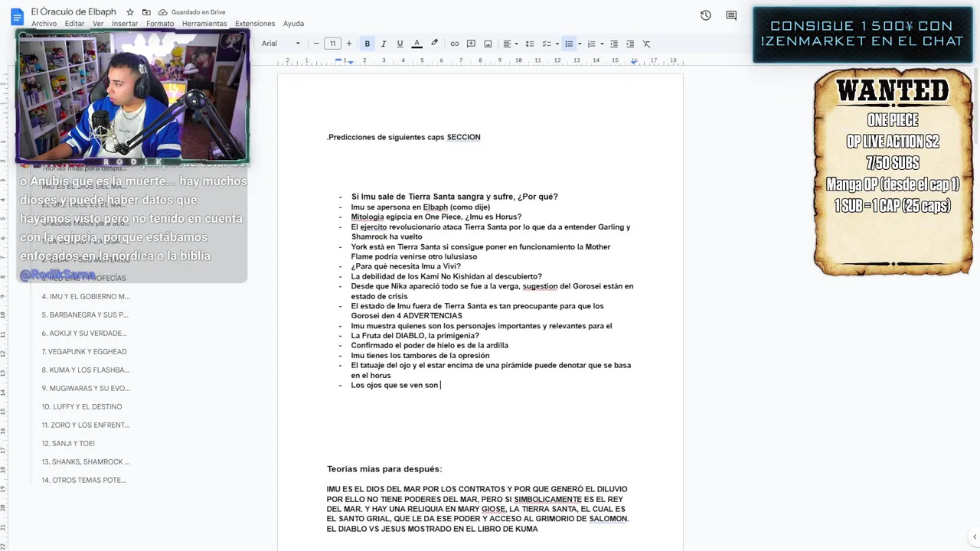Toggle underline formatting
This screenshot has height=551, width=980.
[400, 44]
